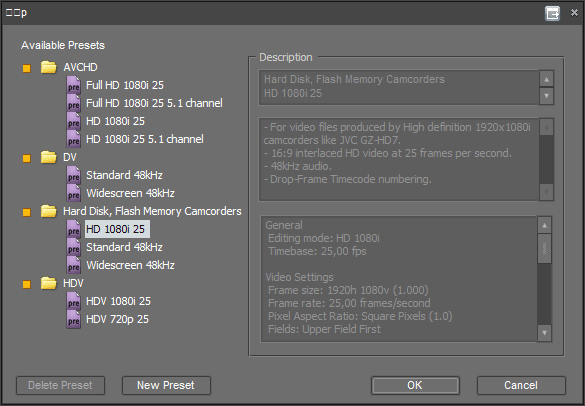
Task: Click the dock window icon in title bar
Action: tap(553, 13)
